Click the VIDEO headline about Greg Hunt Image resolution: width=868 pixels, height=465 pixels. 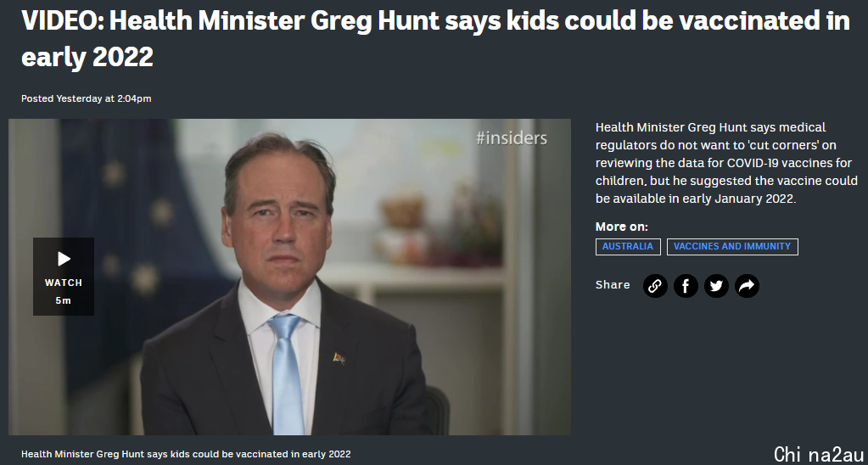tap(435, 39)
